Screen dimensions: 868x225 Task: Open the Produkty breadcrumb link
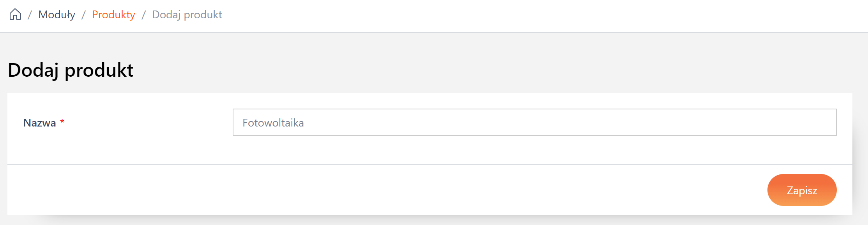[113, 15]
